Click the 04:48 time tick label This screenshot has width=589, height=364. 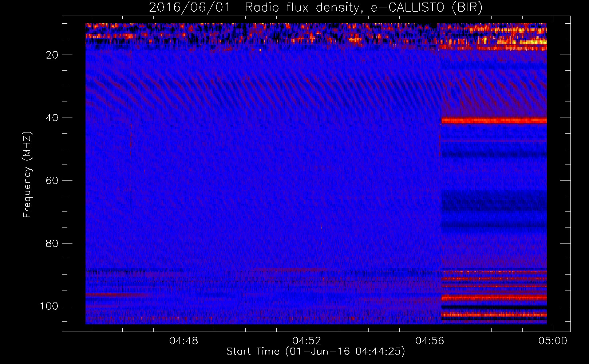pos(184,341)
